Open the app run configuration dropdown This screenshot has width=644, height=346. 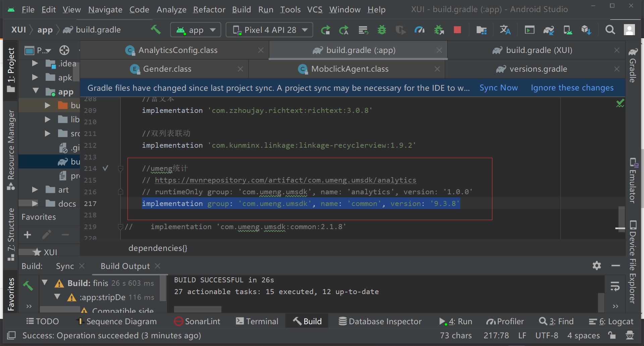point(196,30)
